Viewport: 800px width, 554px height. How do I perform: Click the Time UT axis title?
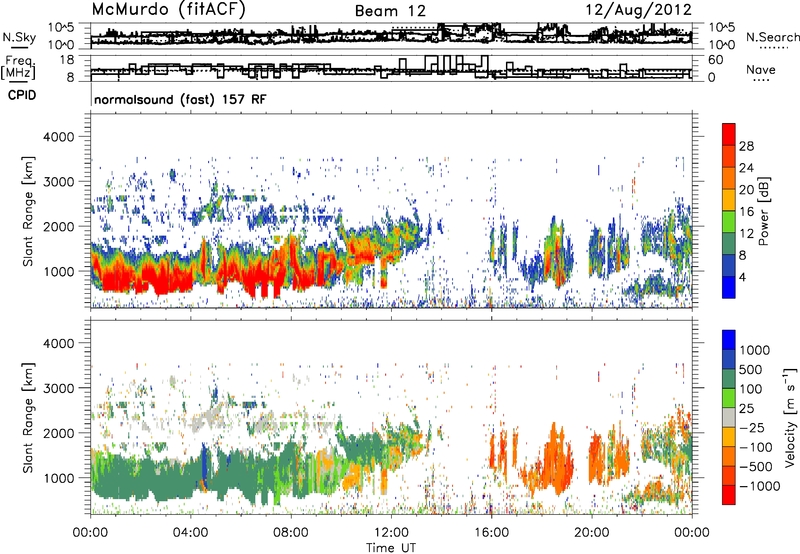click(x=391, y=548)
